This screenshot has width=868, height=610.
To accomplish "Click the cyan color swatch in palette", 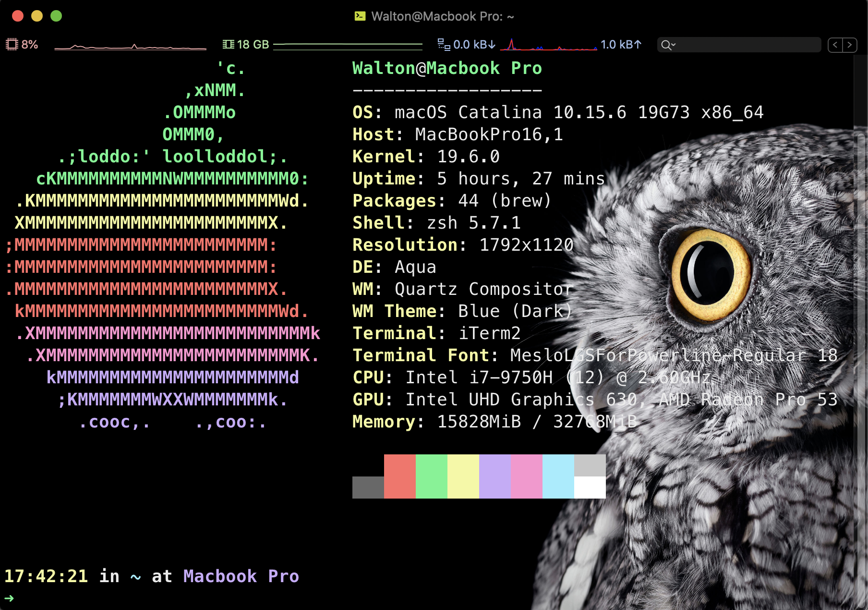I will point(558,476).
